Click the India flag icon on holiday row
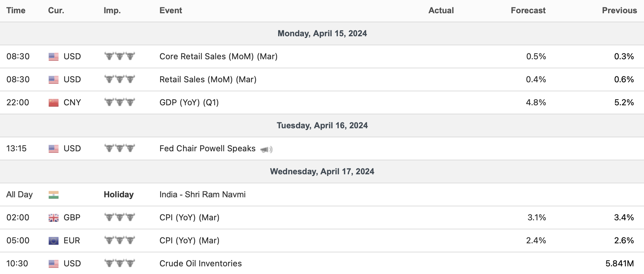The image size is (644, 274). pos(54,195)
